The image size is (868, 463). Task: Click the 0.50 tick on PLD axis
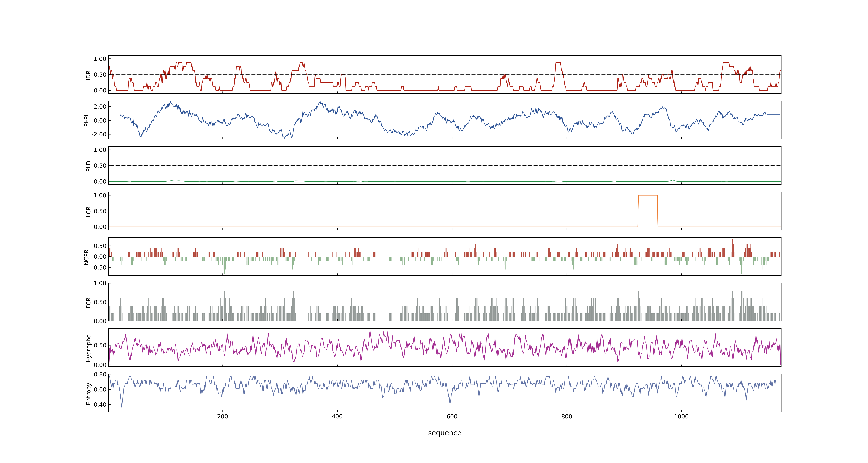point(100,165)
